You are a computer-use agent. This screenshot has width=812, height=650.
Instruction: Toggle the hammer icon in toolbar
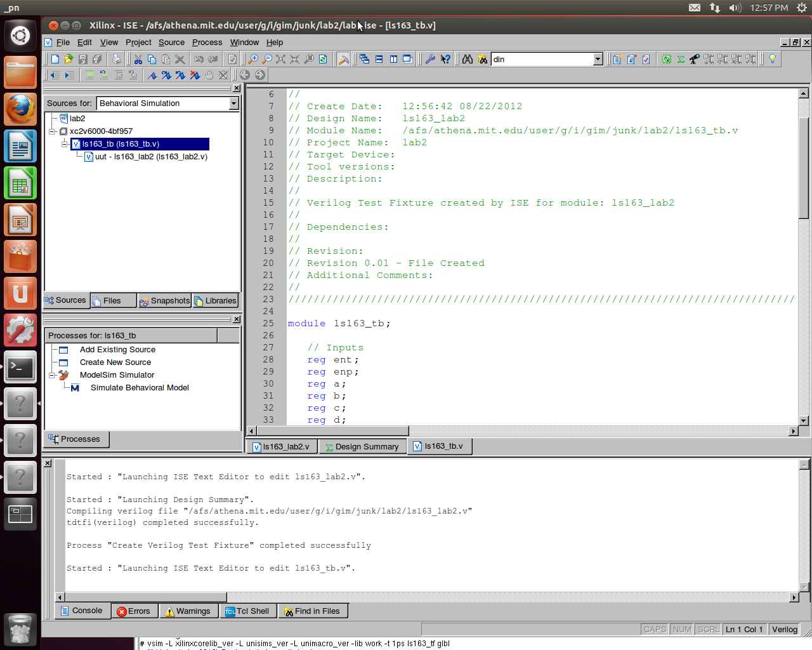coord(343,59)
